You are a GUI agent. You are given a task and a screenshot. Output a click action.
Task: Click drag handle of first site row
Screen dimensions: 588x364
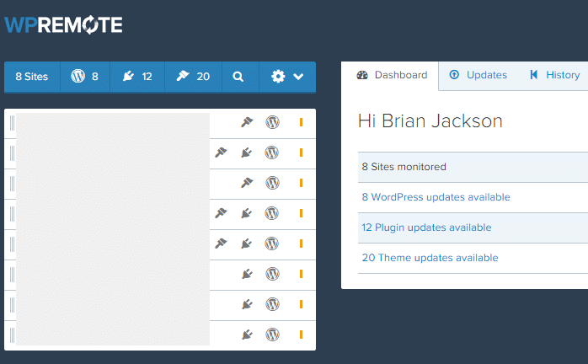pyautogui.click(x=12, y=123)
